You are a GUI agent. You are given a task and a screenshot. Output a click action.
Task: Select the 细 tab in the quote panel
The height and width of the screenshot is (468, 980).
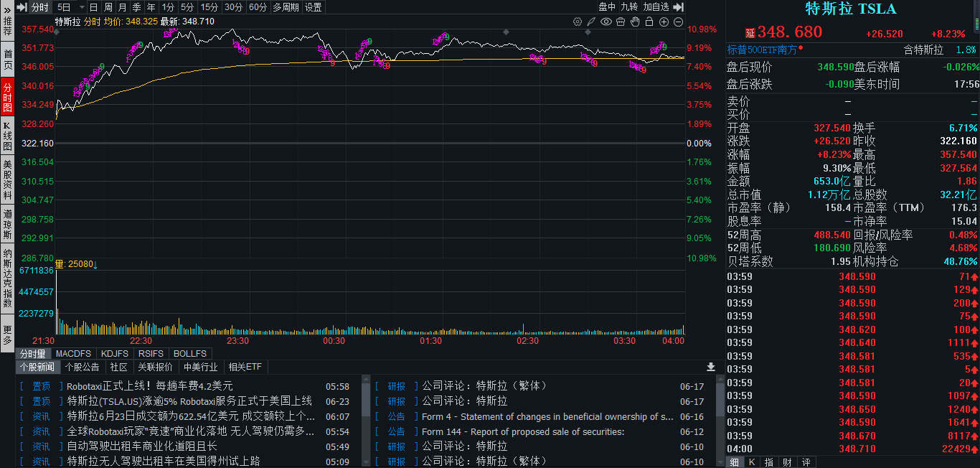pyautogui.click(x=735, y=462)
